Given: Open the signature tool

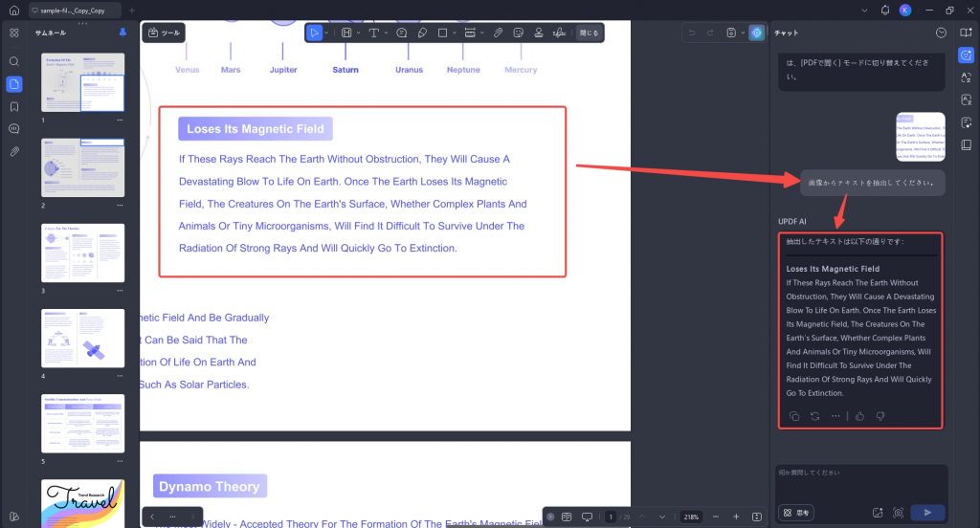Looking at the screenshot, I should [x=559, y=33].
